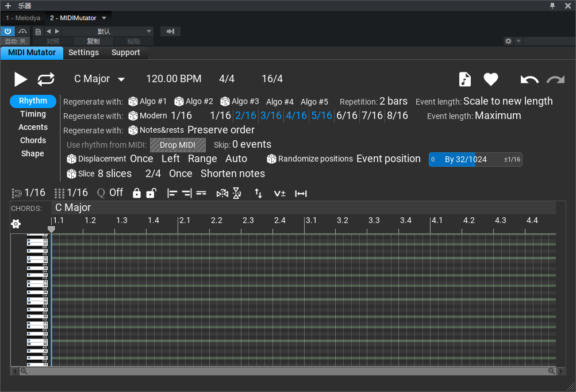Open the 默认 preset dropdown
576x392 pixels.
(107, 31)
